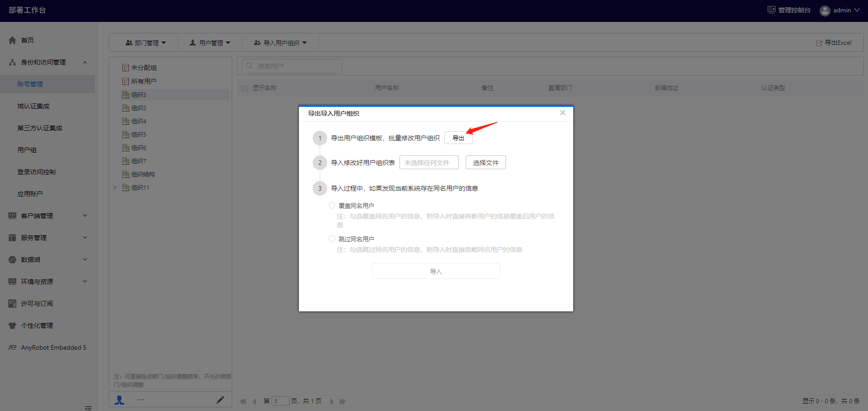Screen dimensions: 868x411
Task: Click the last page pagination icon
Action: pyautogui.click(x=342, y=401)
